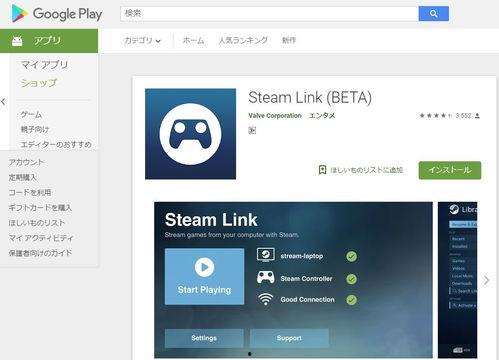Viewport: 499px width, 360px height.
Task: Open 定期購入 link
Action: [22, 177]
